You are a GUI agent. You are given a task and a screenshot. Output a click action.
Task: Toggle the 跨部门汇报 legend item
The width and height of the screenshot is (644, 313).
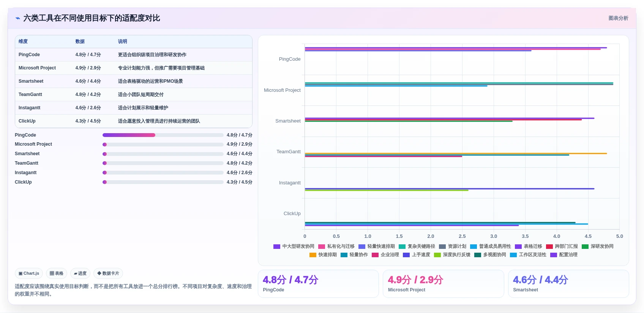point(562,246)
